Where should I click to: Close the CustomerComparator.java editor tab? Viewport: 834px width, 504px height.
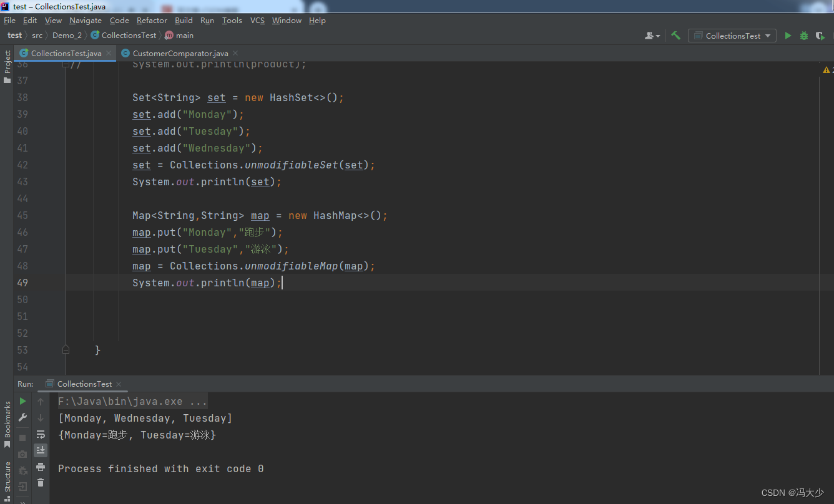[x=235, y=54]
